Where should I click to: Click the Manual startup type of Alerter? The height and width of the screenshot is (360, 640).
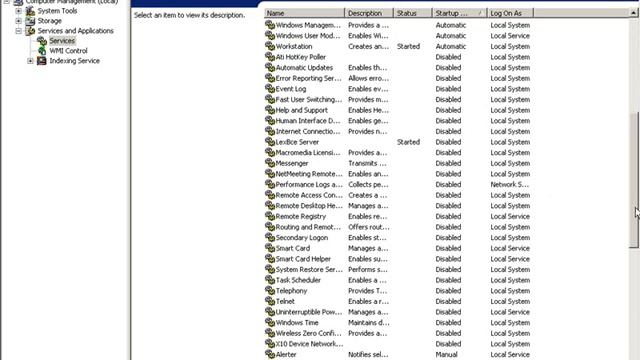pos(446,354)
